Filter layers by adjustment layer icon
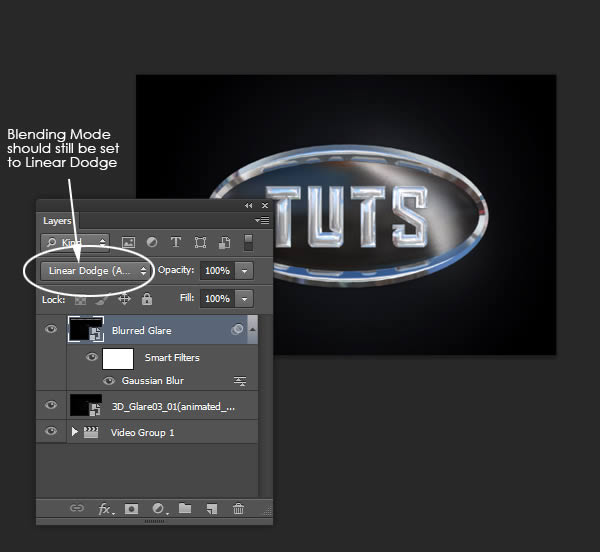The height and width of the screenshot is (552, 600). (x=152, y=242)
